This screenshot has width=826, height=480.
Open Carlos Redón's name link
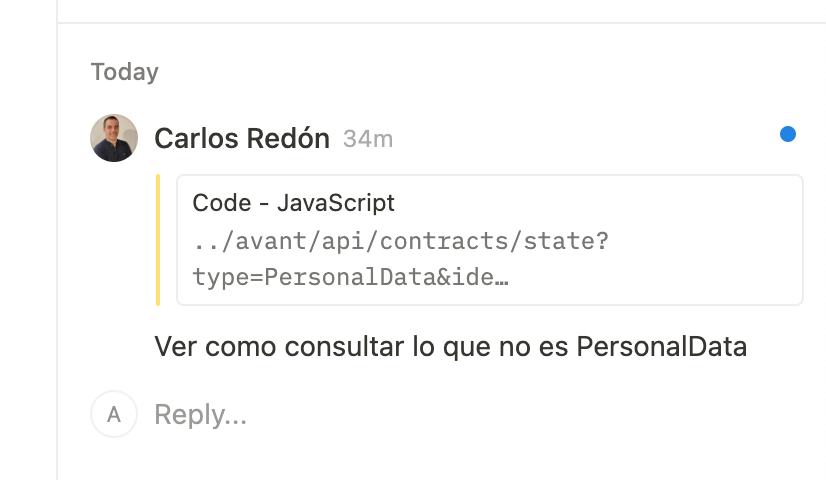tap(241, 139)
